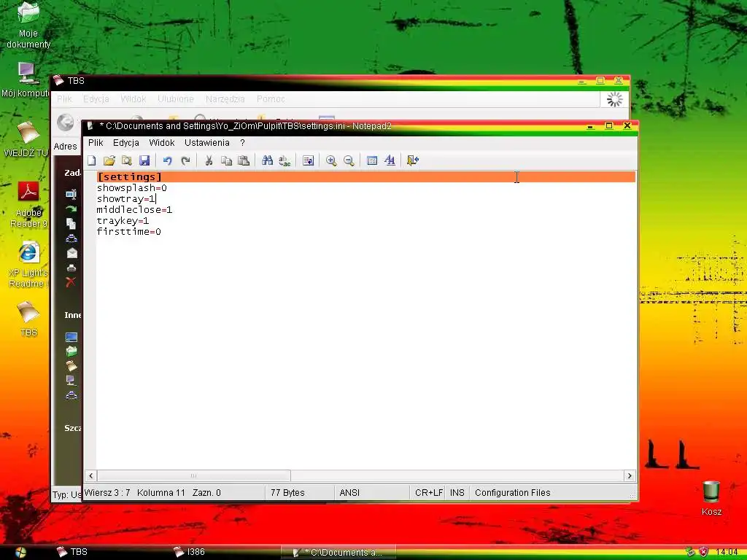The image size is (747, 560).
Task: Open the ? help menu
Action: click(242, 142)
